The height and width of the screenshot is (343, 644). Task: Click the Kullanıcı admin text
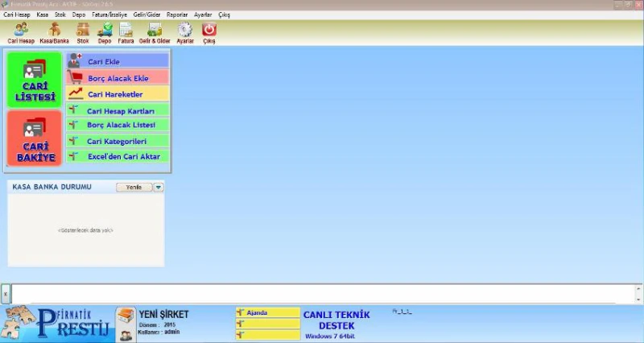tap(159, 332)
